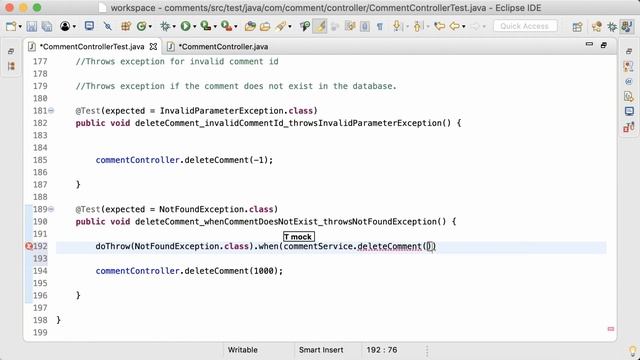This screenshot has height=360, width=640.
Task: Open the Coverage dropdown arrow
Action: [215, 27]
